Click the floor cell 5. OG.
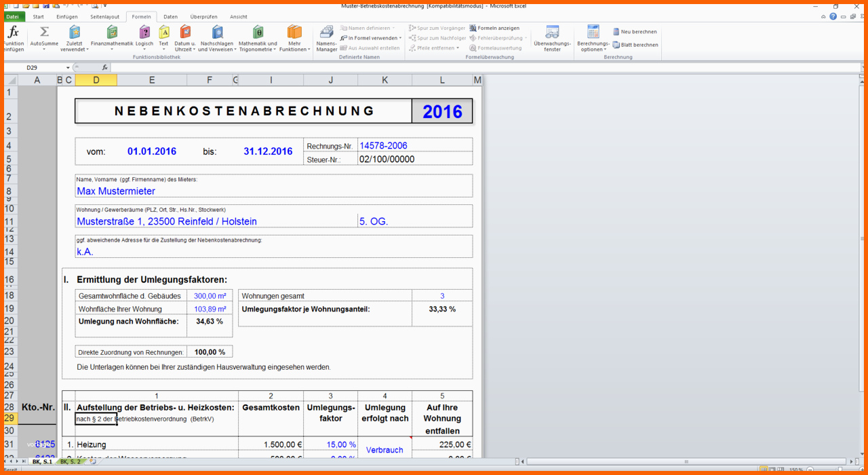This screenshot has width=868, height=475. tap(374, 221)
